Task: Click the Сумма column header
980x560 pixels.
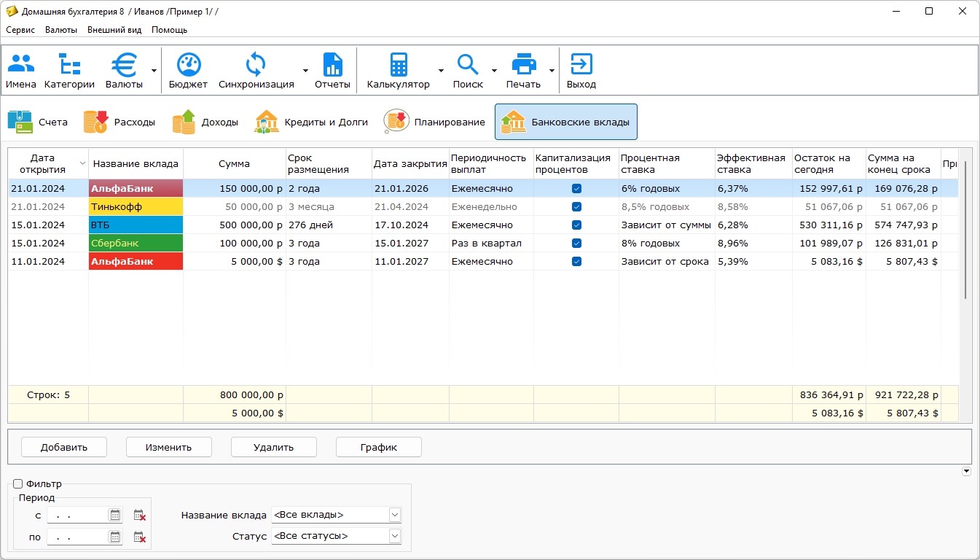Action: (x=234, y=163)
